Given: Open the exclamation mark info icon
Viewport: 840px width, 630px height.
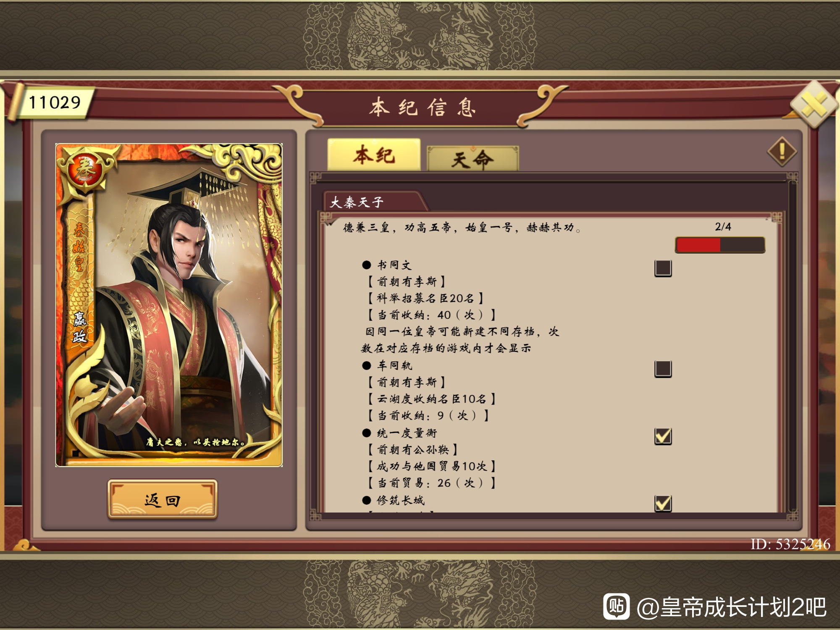Looking at the screenshot, I should pos(782,151).
